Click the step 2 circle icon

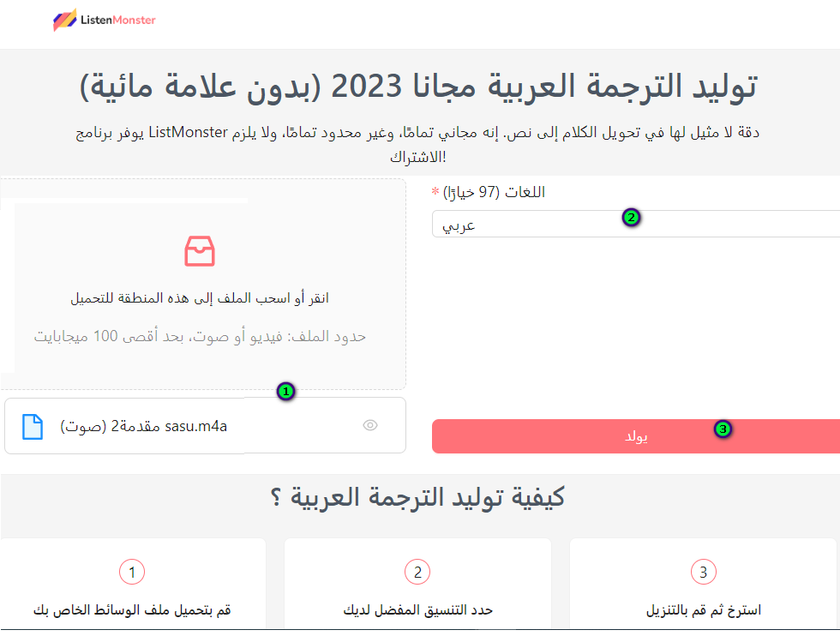pyautogui.click(x=417, y=572)
